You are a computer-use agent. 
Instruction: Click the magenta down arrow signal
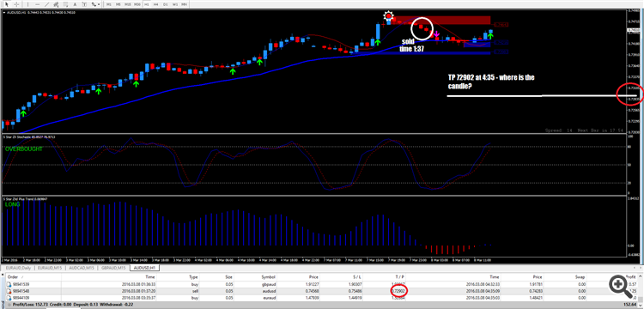[x=436, y=33]
